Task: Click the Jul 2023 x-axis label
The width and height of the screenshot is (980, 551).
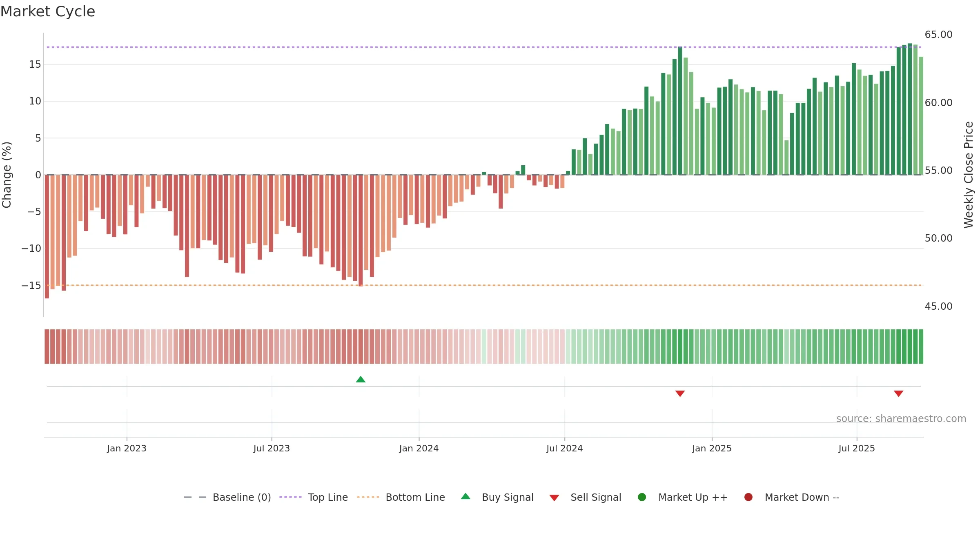Action: tap(272, 448)
